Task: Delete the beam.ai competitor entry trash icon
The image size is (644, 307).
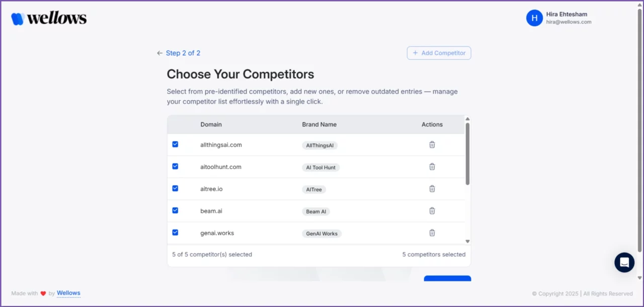Action: pos(432,211)
